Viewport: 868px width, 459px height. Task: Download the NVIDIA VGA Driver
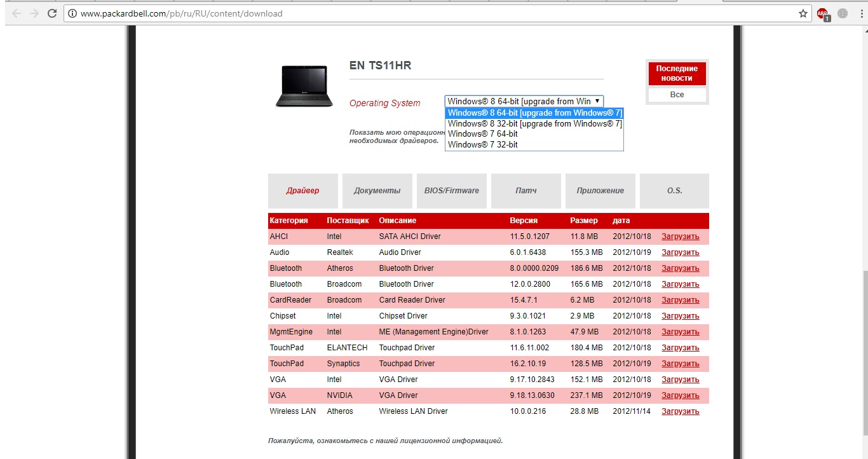pos(680,395)
